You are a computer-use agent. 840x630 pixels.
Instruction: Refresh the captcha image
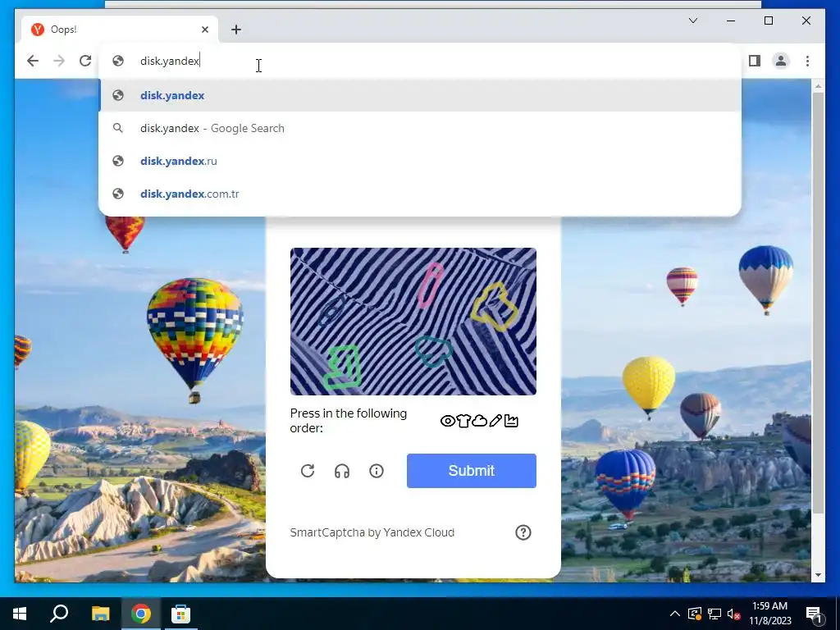pyautogui.click(x=308, y=471)
